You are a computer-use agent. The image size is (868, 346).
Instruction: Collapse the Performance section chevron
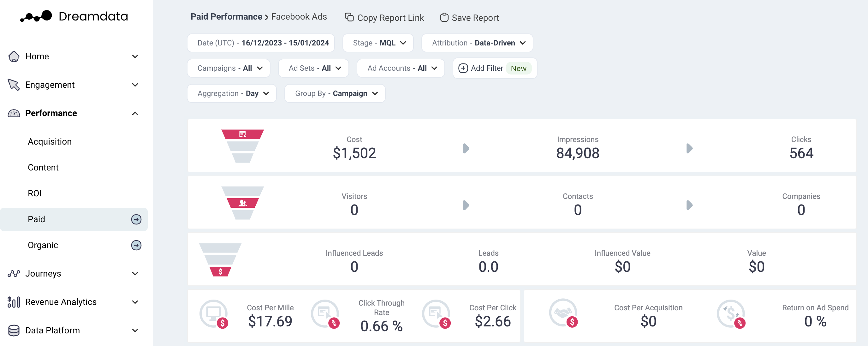click(135, 113)
